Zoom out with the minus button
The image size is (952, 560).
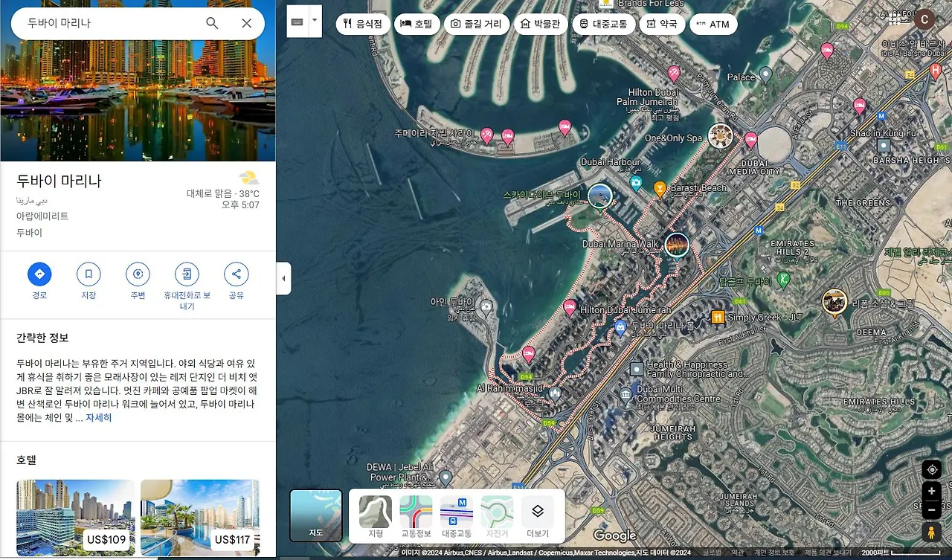tap(931, 510)
